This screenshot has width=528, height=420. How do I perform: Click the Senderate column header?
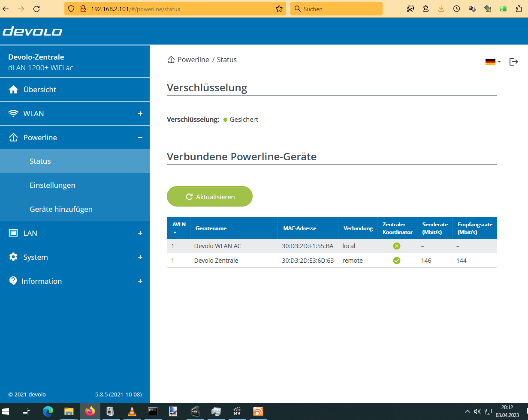[x=435, y=228]
